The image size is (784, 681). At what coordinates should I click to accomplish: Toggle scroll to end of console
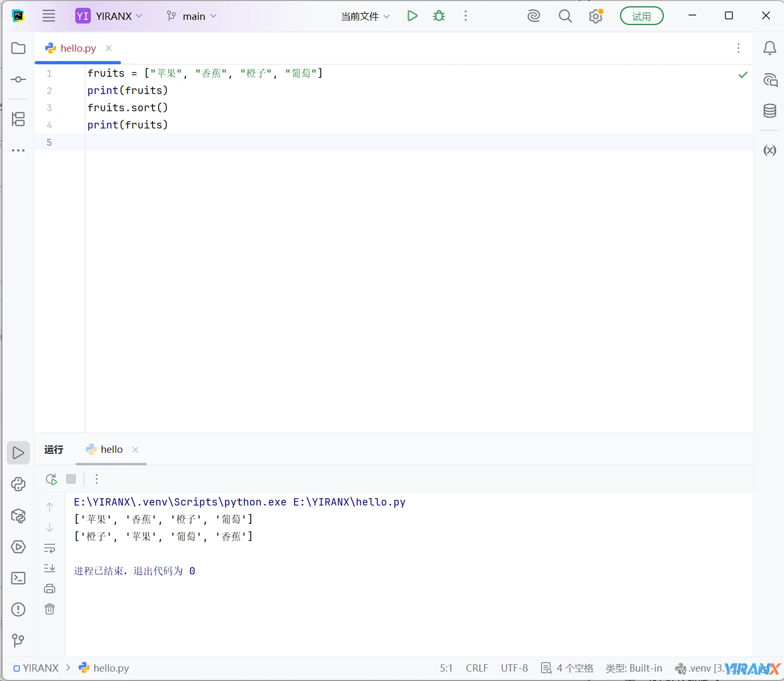click(50, 568)
